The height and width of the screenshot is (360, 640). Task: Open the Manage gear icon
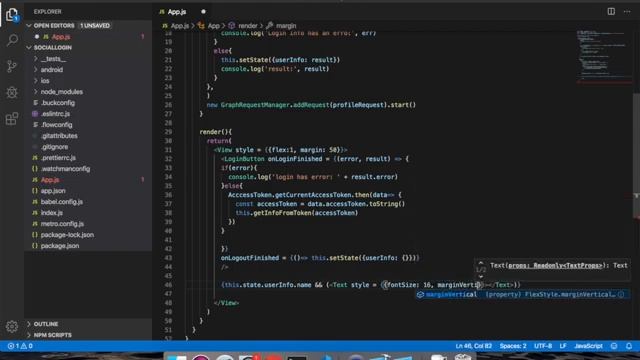coord(12,326)
